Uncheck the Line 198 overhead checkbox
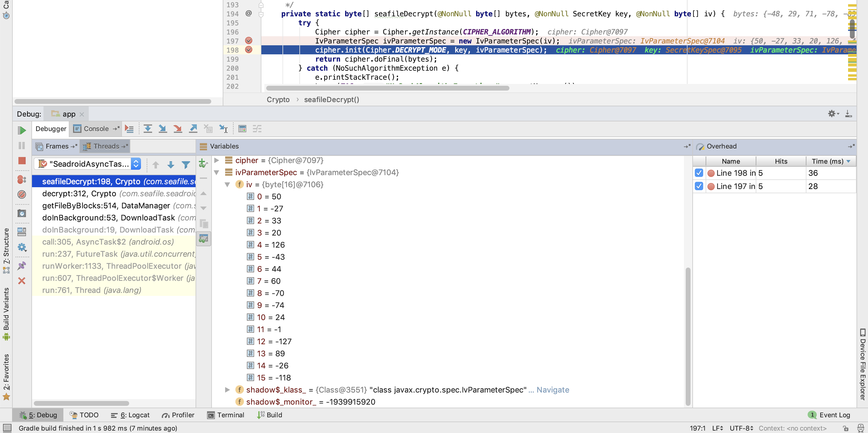This screenshot has height=433, width=868. point(699,173)
